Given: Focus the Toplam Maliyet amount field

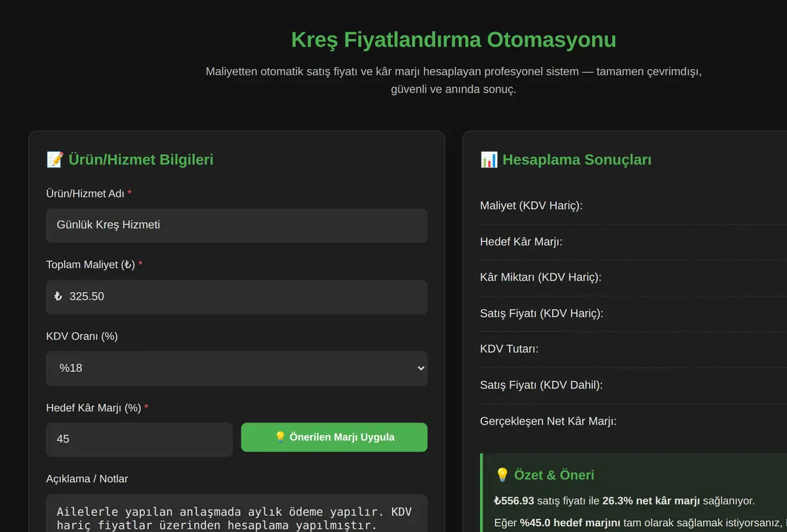Looking at the screenshot, I should [x=237, y=297].
